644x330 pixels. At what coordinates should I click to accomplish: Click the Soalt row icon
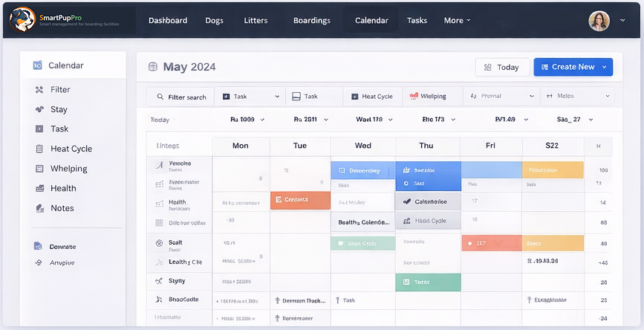click(159, 243)
